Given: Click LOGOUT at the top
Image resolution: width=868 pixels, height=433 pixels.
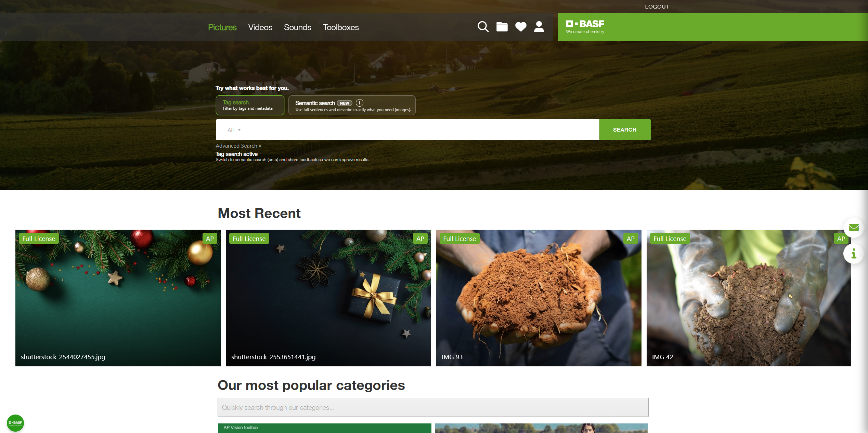Looking at the screenshot, I should [x=657, y=6].
